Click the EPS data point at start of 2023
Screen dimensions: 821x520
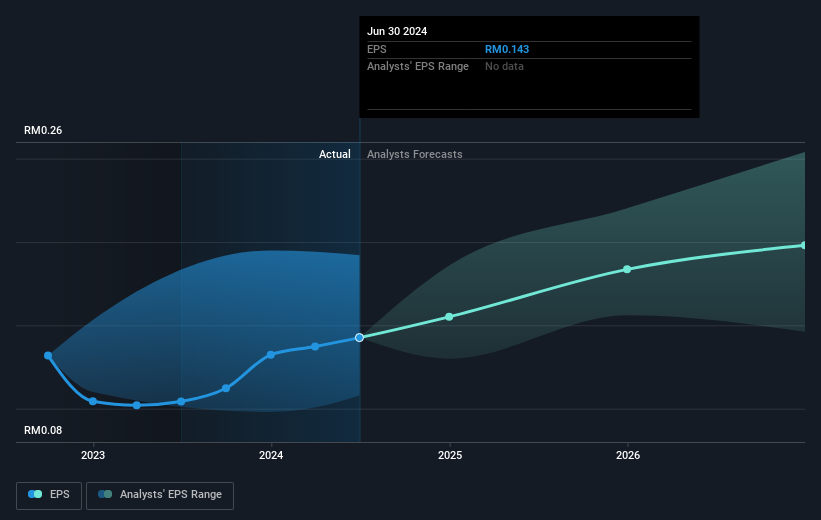pyautogui.click(x=93, y=402)
